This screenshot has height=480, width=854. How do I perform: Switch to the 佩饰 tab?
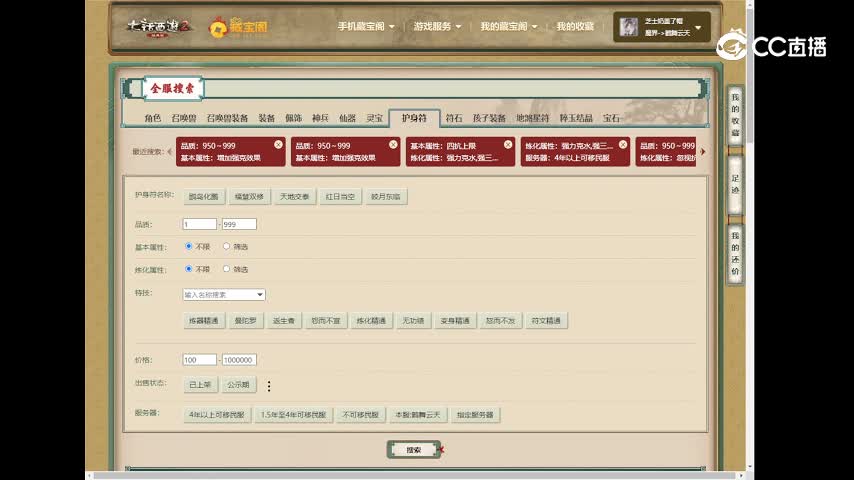pos(294,118)
